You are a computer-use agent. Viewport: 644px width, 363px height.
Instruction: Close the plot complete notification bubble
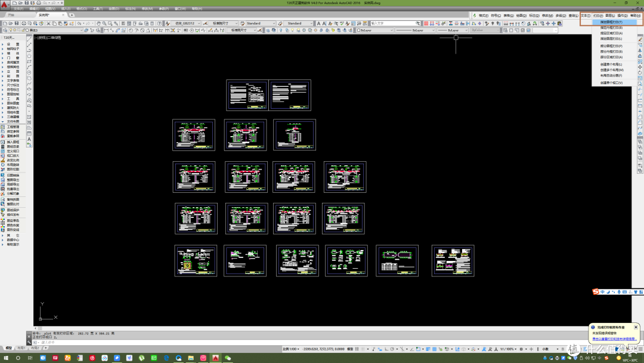point(636,327)
